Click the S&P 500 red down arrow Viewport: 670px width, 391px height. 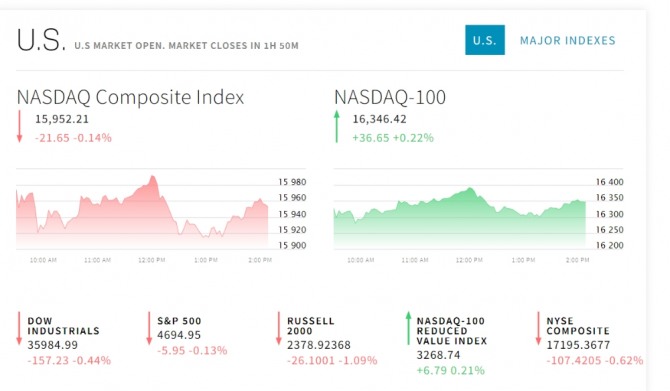(149, 328)
